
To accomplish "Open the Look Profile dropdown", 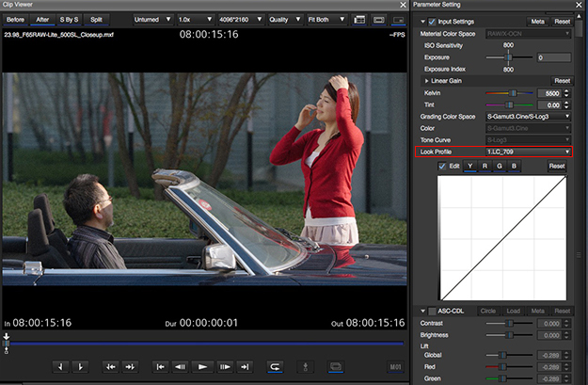I will point(528,152).
